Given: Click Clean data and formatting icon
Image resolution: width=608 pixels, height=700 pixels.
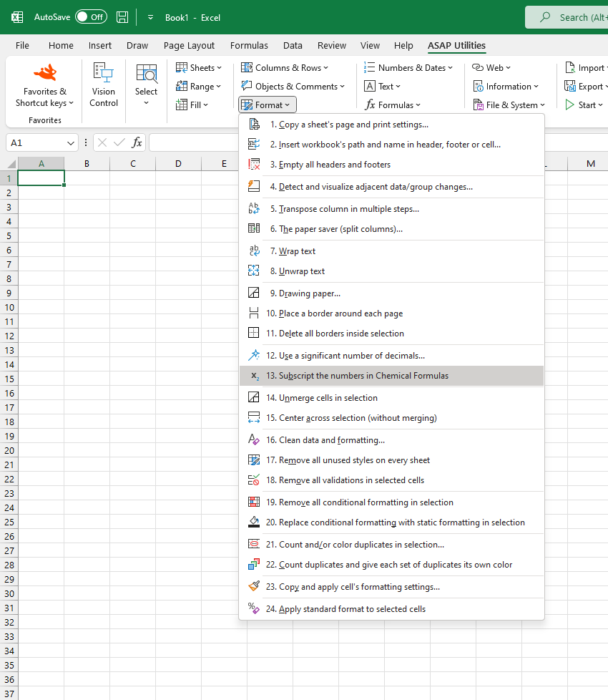Looking at the screenshot, I should 254,439.
